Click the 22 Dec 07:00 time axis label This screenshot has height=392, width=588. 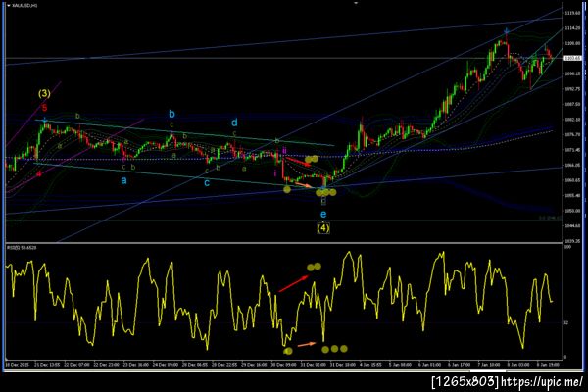pyautogui.click(x=76, y=365)
